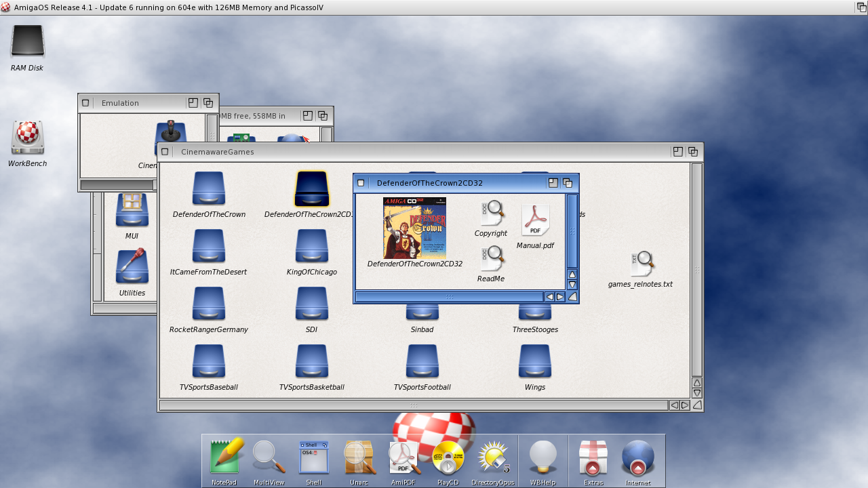Click the scroll-up arrow in CinemawareGames window
The image size is (868, 488).
pyautogui.click(x=697, y=383)
